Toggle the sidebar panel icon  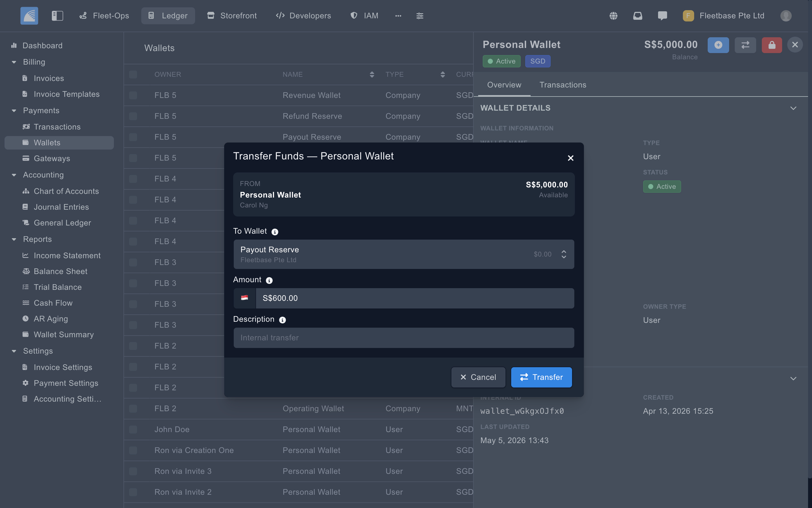tap(58, 16)
